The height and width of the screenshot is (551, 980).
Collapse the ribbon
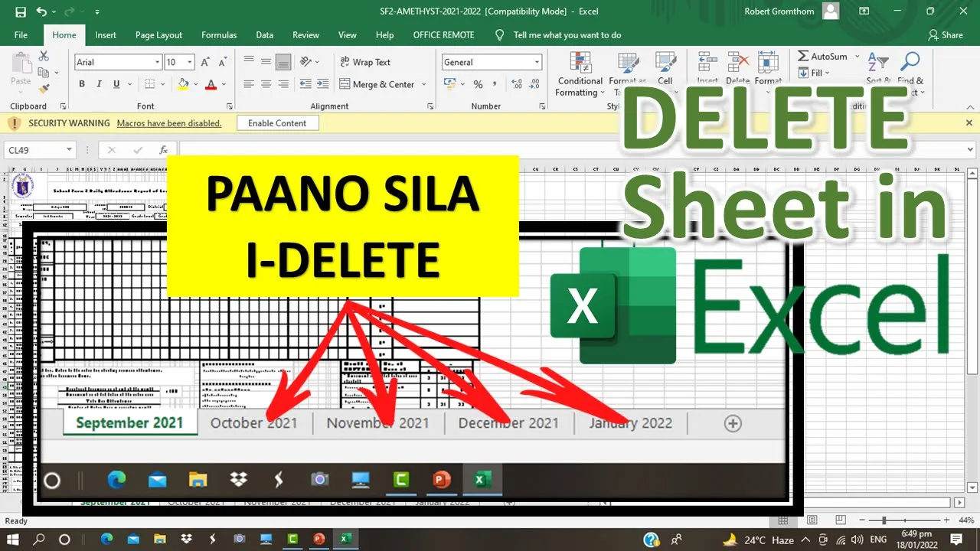[969, 106]
